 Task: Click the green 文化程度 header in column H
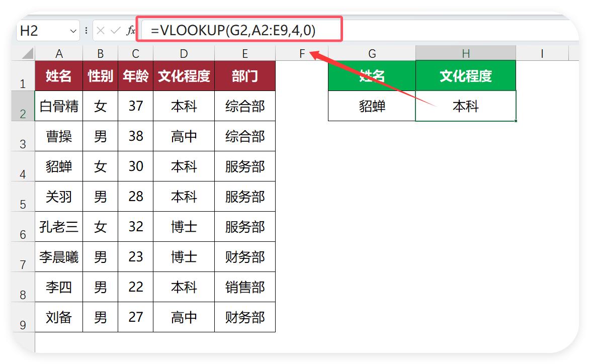(x=466, y=75)
